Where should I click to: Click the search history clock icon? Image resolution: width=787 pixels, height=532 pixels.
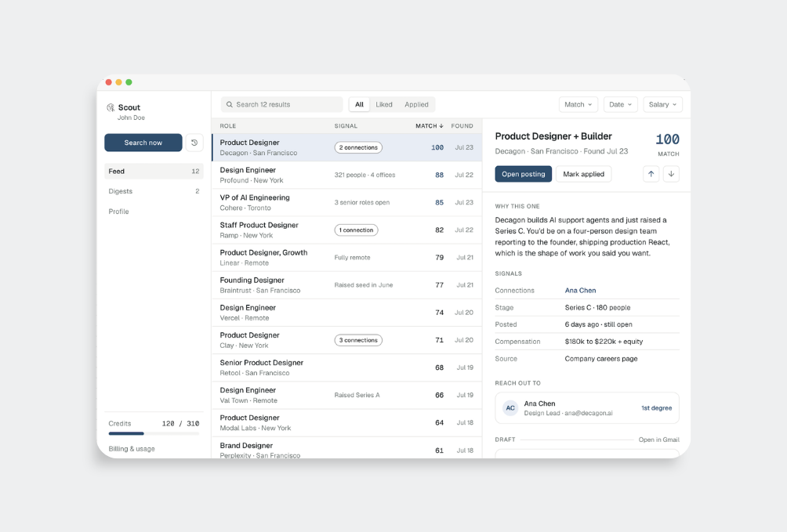pos(194,143)
